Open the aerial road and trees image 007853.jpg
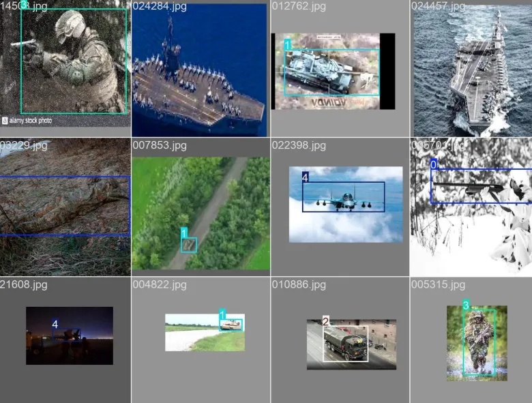Screen dimensions: 532x403 click(201, 213)
